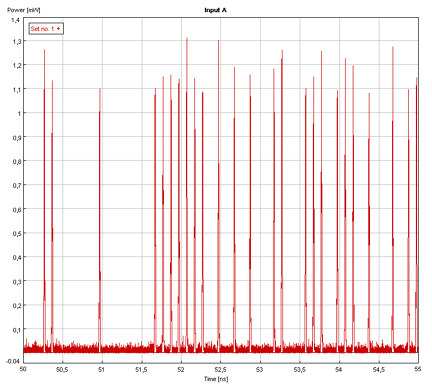This screenshot has width=432, height=385.
Task: Click the y-axis tick label '1,1'
Action: pos(17,89)
